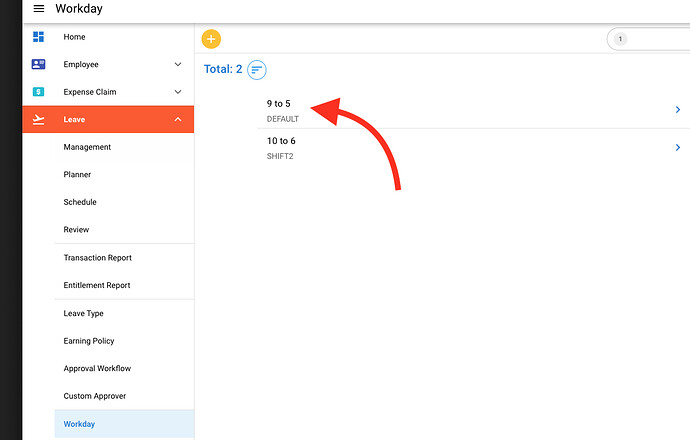Viewport: 690px width, 440px height.
Task: Open the Transaction Report item
Action: tap(98, 258)
